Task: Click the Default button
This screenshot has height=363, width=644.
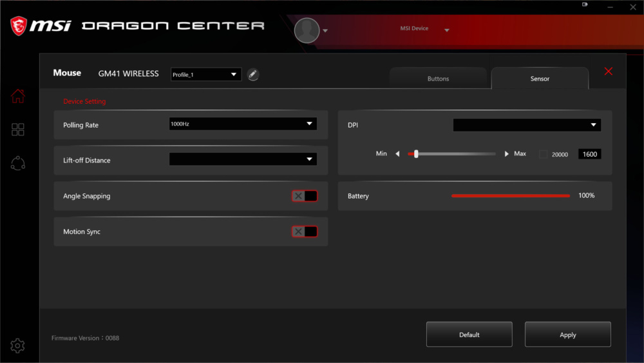Action: click(x=469, y=334)
